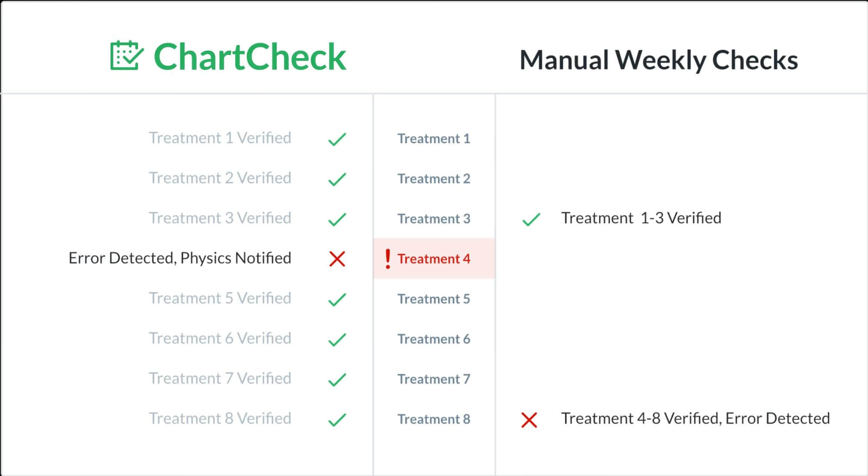The height and width of the screenshot is (476, 868).
Task: Click the green checkmark for Treatment 1 Verified
Action: tap(337, 139)
